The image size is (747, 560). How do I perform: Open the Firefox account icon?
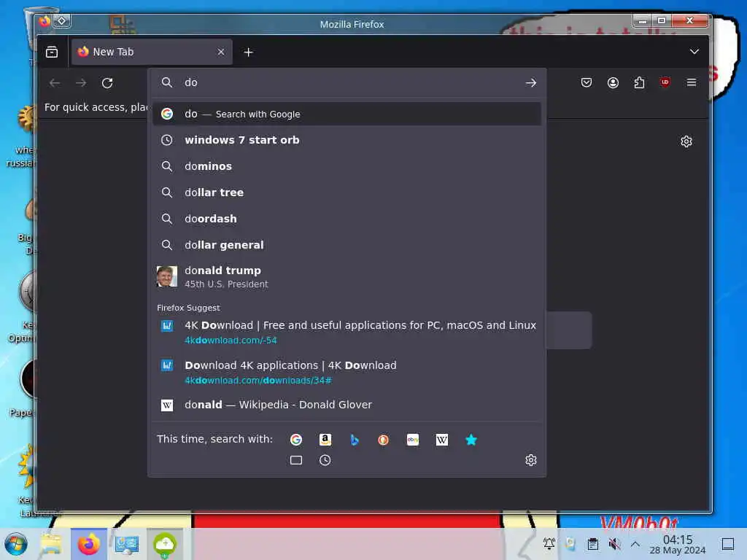coord(613,83)
